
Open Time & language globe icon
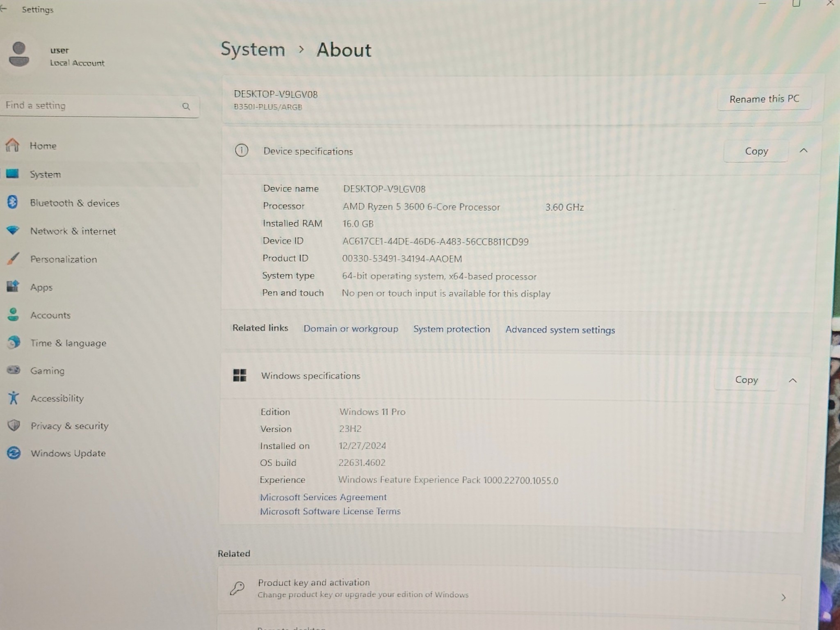pyautogui.click(x=14, y=342)
